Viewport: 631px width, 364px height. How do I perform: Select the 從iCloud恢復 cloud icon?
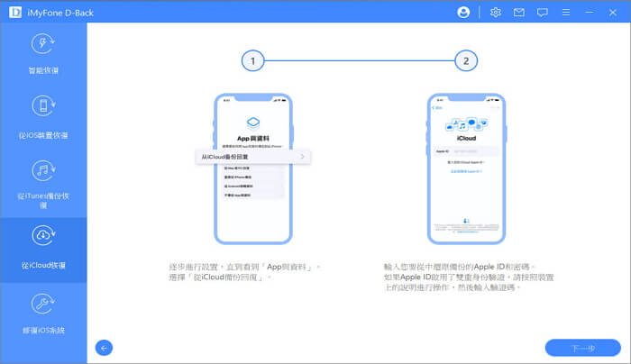[x=43, y=235]
